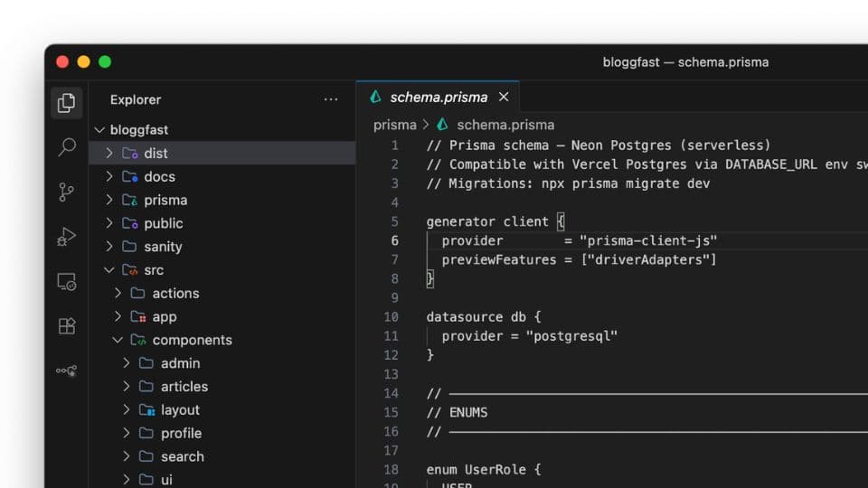
Task: Click the admin folder icon
Action: click(x=146, y=363)
